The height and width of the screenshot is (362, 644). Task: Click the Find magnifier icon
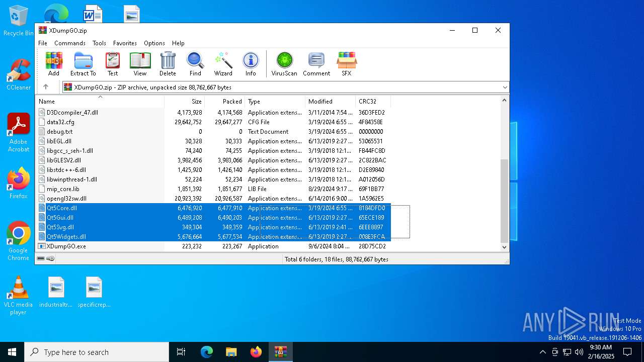(x=195, y=64)
